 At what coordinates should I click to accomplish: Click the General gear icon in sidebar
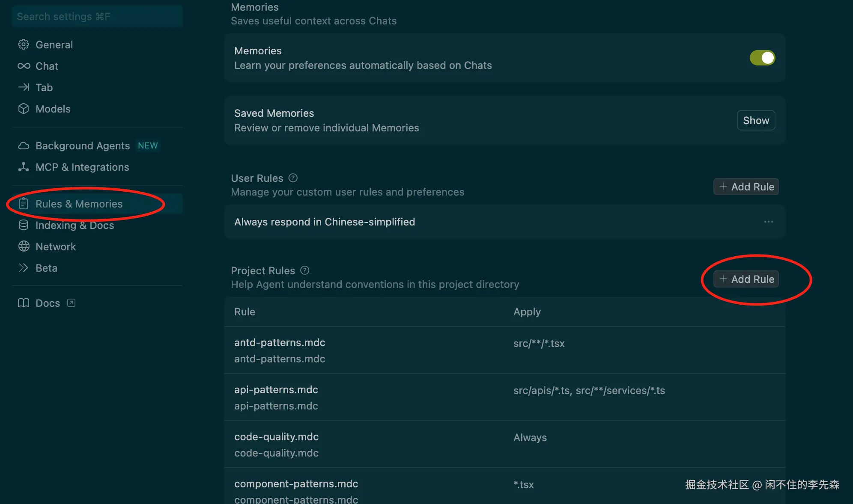pos(24,44)
